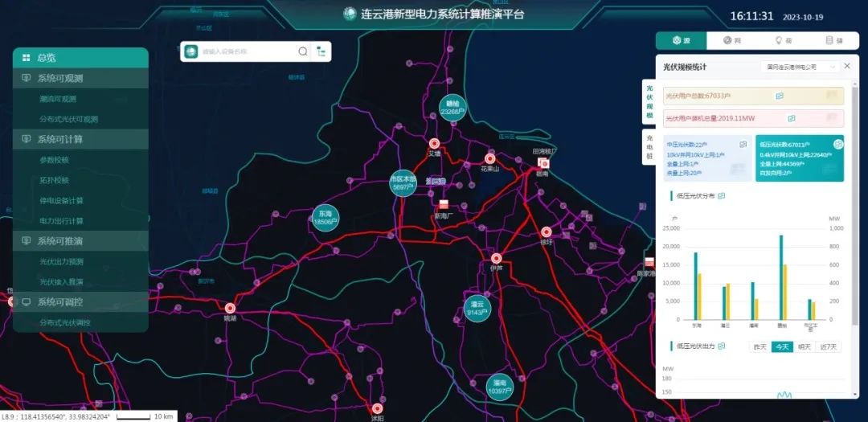Click the search magnifier icon
This screenshot has width=868, height=422.
click(303, 51)
